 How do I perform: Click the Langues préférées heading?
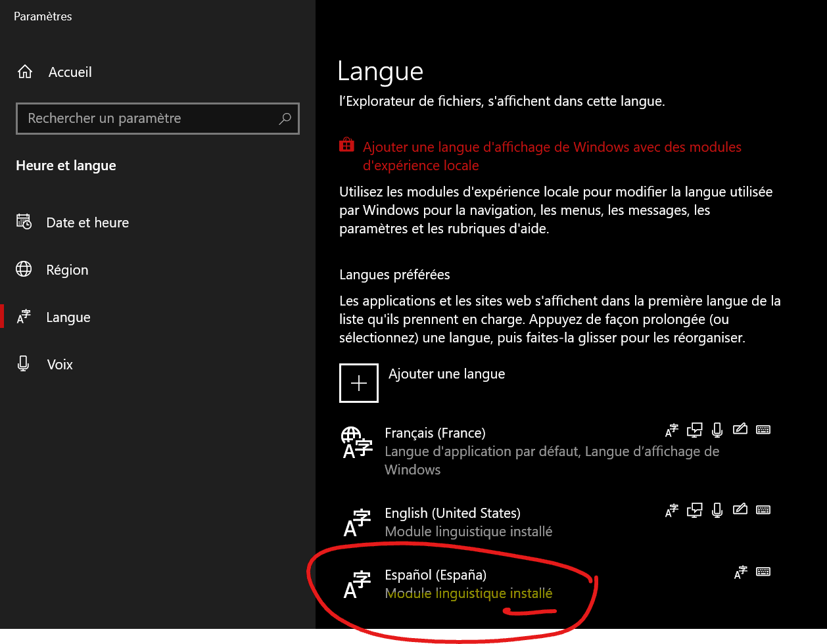[394, 275]
